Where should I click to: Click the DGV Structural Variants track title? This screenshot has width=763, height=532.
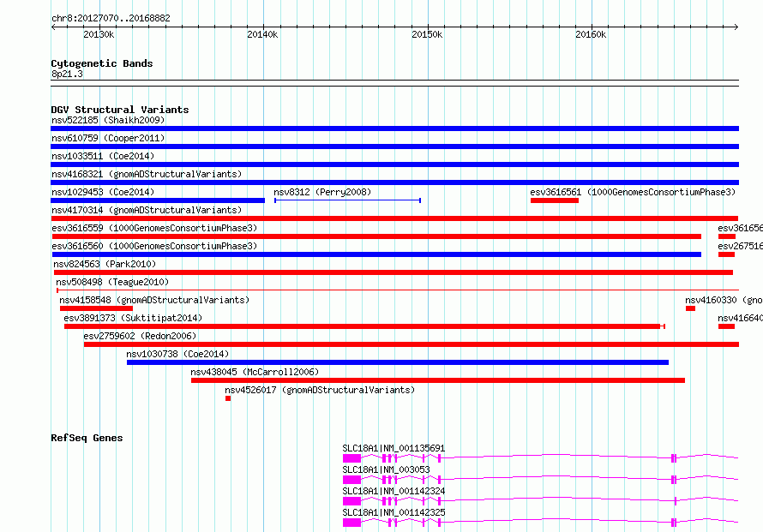(120, 110)
